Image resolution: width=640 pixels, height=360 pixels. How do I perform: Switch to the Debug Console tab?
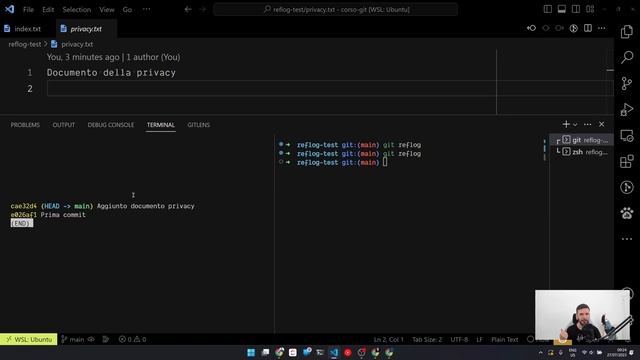[x=111, y=125]
